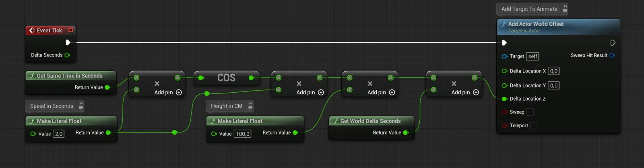Viewport: 644px width, 168px height.
Task: Click Add pin on the first multiply node
Action: pyautogui.click(x=168, y=92)
